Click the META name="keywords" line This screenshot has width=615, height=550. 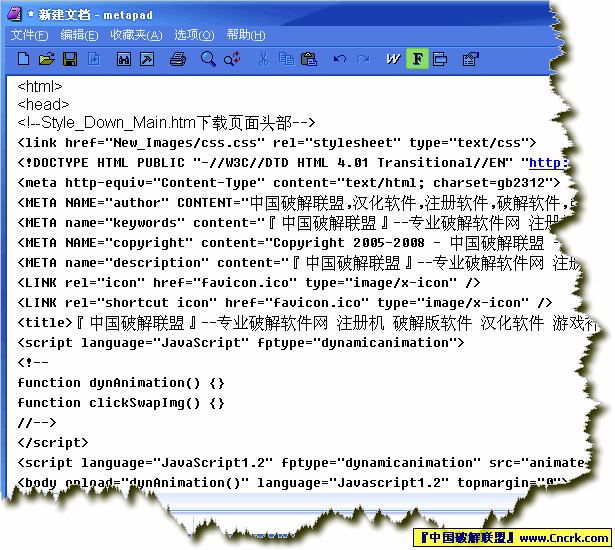(290, 223)
